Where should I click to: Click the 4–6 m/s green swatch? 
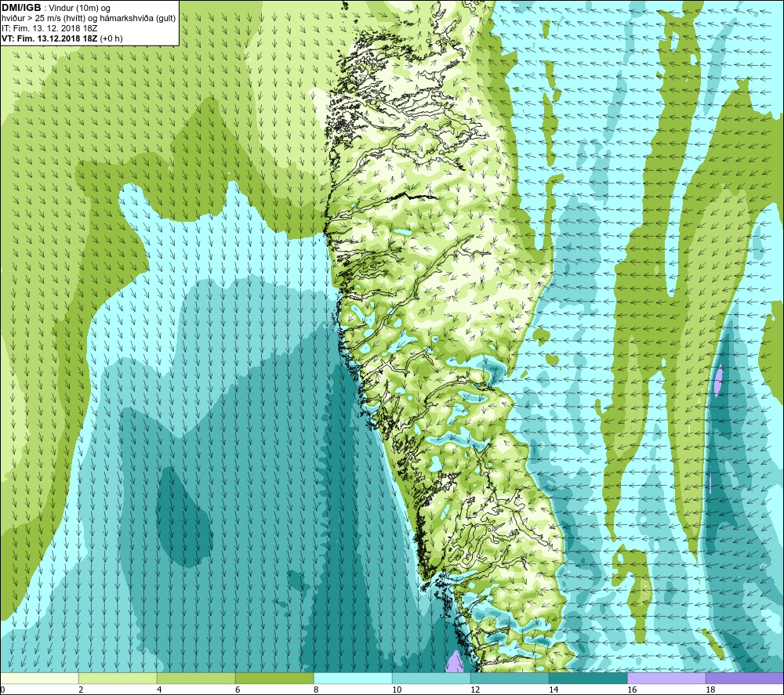pos(196,678)
